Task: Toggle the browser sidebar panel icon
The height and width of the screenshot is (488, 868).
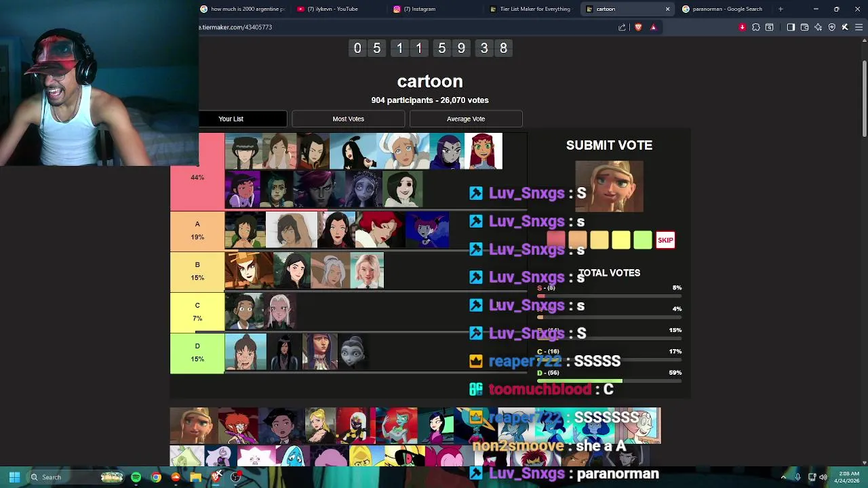Action: coord(791,27)
